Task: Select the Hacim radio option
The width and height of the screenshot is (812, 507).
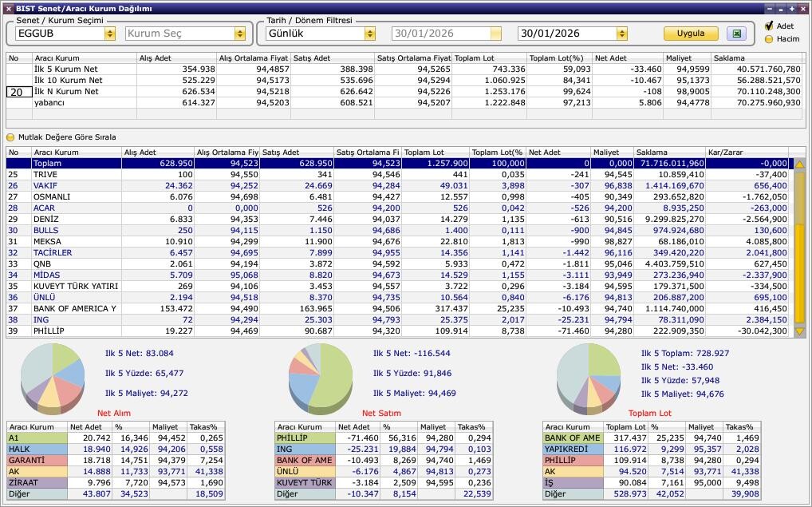Action: coord(769,38)
